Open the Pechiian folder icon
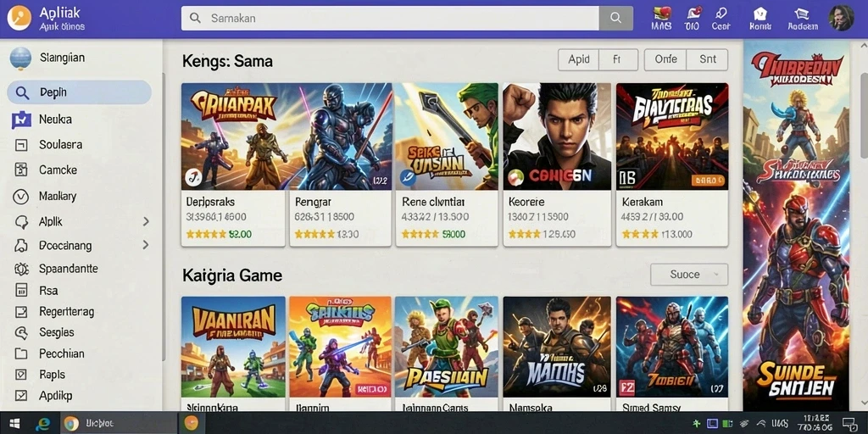 [x=21, y=353]
